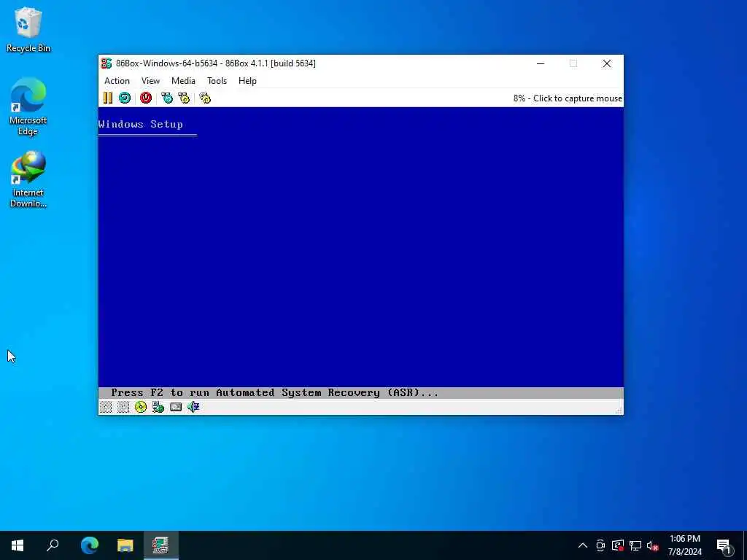747x560 pixels.
Task: Click '8% - Click to capture mouse' text
Action: [568, 98]
